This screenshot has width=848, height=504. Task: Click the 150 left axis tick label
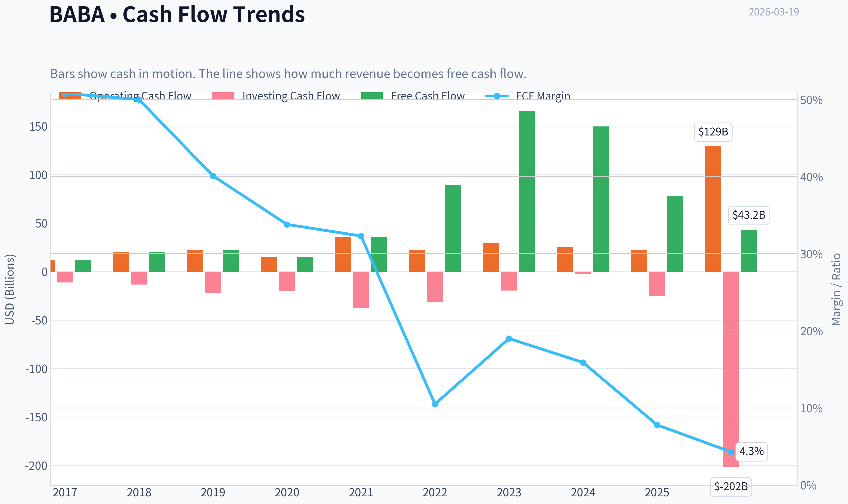point(38,127)
